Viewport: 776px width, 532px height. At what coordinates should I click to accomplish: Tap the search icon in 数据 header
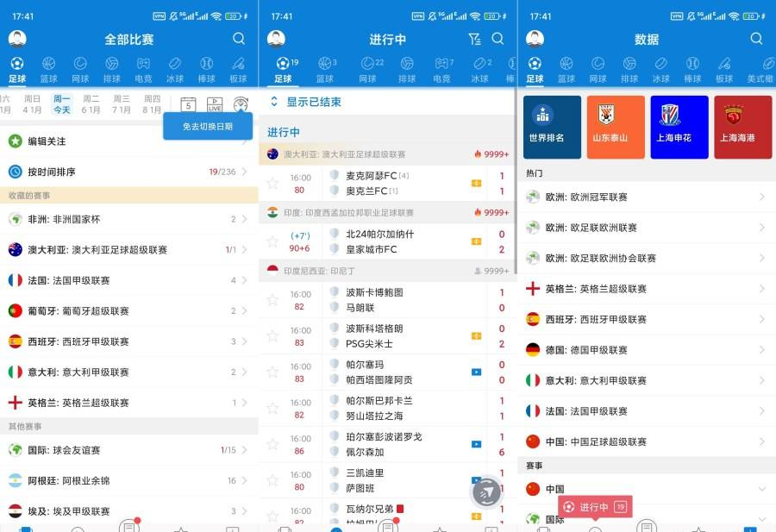[756, 39]
